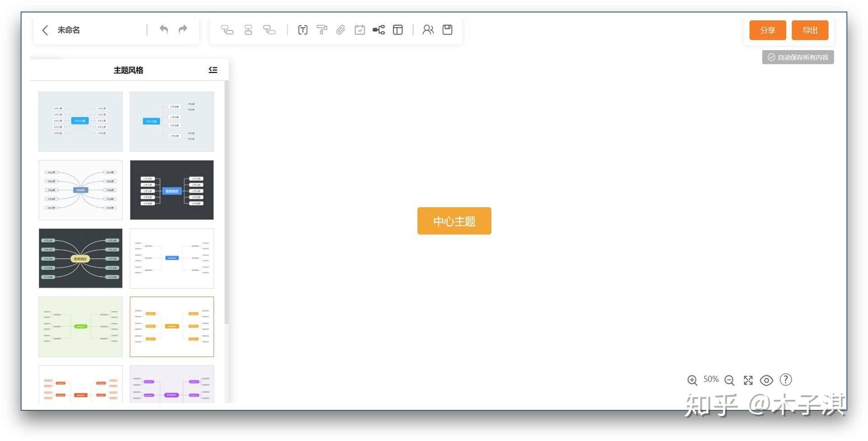
Task: Choose the light blue right-tree theme
Action: [x=172, y=122]
